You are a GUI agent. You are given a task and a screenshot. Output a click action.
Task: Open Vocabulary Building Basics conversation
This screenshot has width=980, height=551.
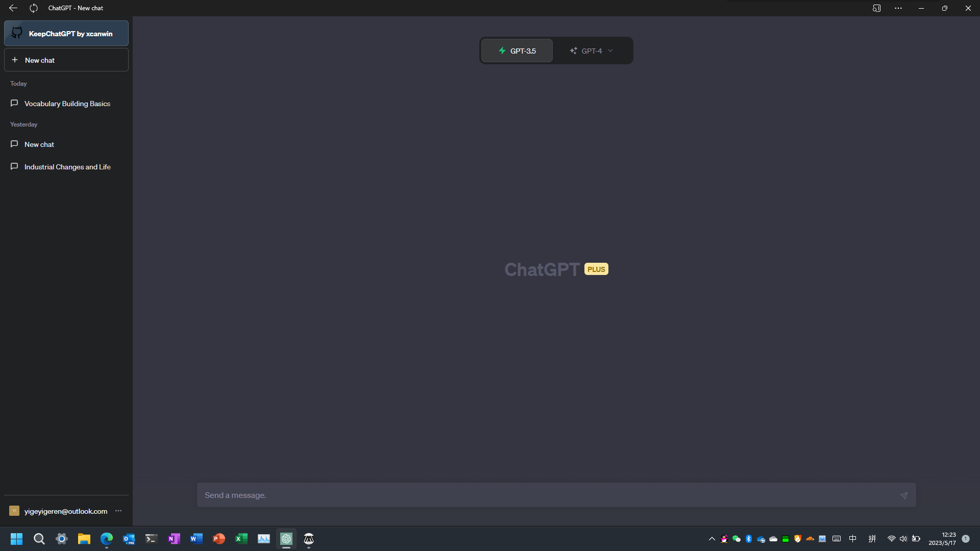tap(67, 104)
